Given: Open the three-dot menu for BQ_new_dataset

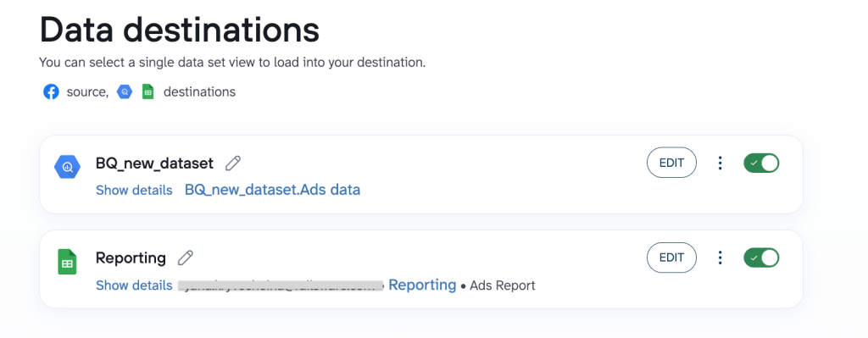Looking at the screenshot, I should (x=720, y=163).
